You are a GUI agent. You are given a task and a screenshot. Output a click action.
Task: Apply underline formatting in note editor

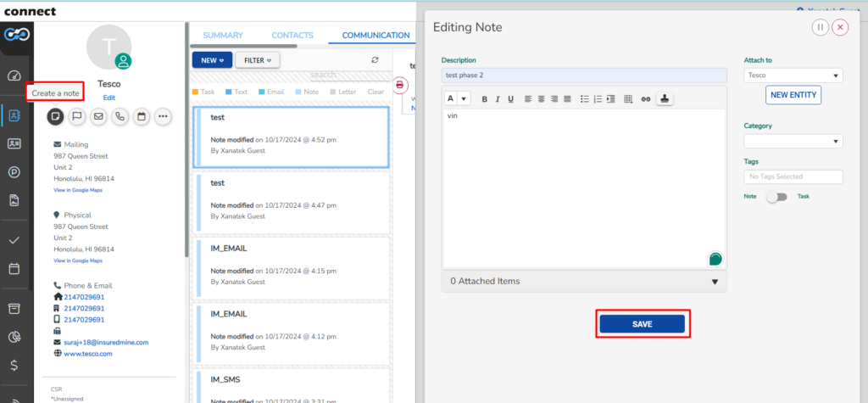tap(511, 99)
